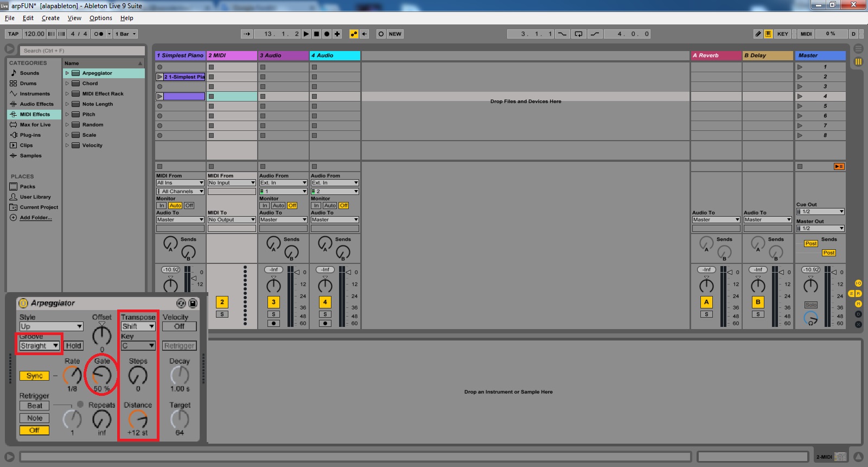Open Transpose Shift dropdown

coord(138,326)
